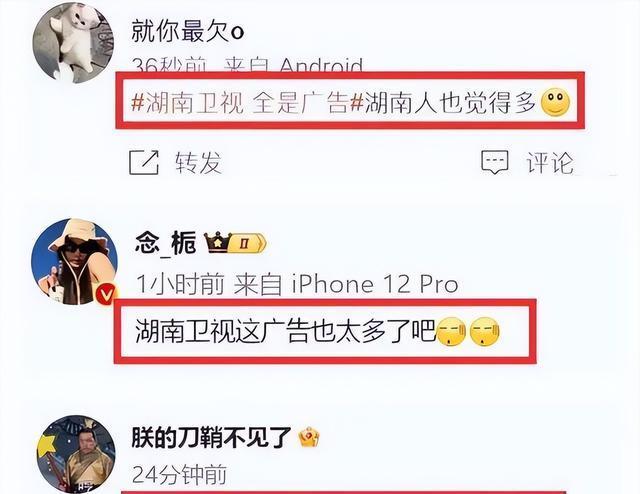Click the post text 湖南卫视这广告也太多了吧
Screen dimensions: 640x494
pos(286,331)
